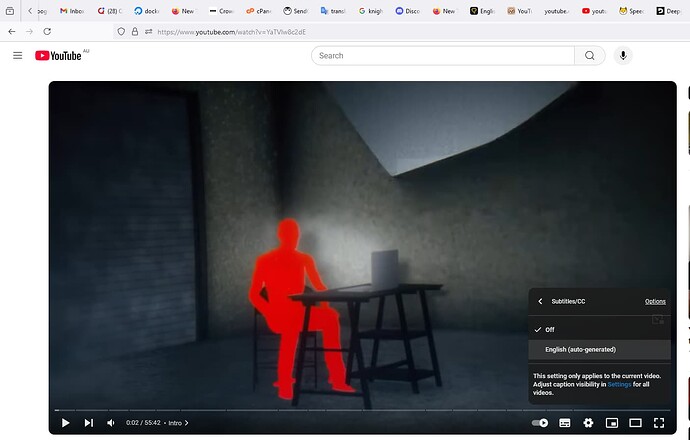Switch to the Deep tab
The width and height of the screenshot is (690, 440).
click(669, 11)
